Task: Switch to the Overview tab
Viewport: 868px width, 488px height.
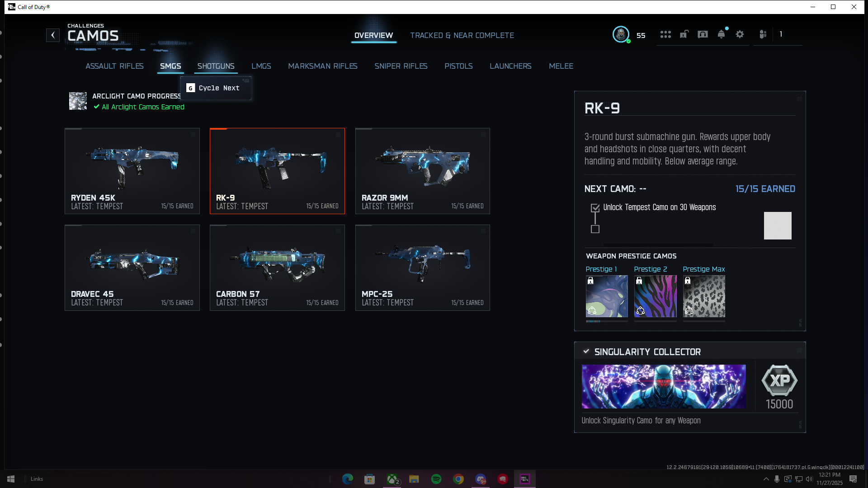Action: (374, 35)
